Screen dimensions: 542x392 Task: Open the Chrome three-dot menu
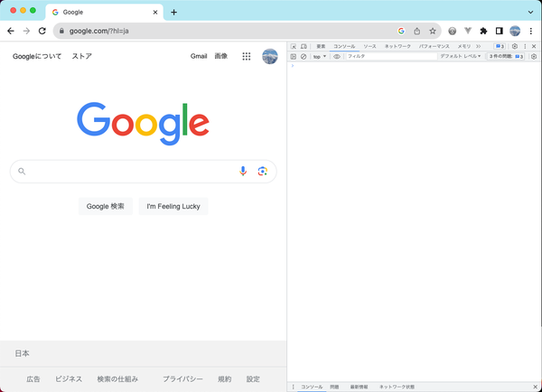[531, 31]
